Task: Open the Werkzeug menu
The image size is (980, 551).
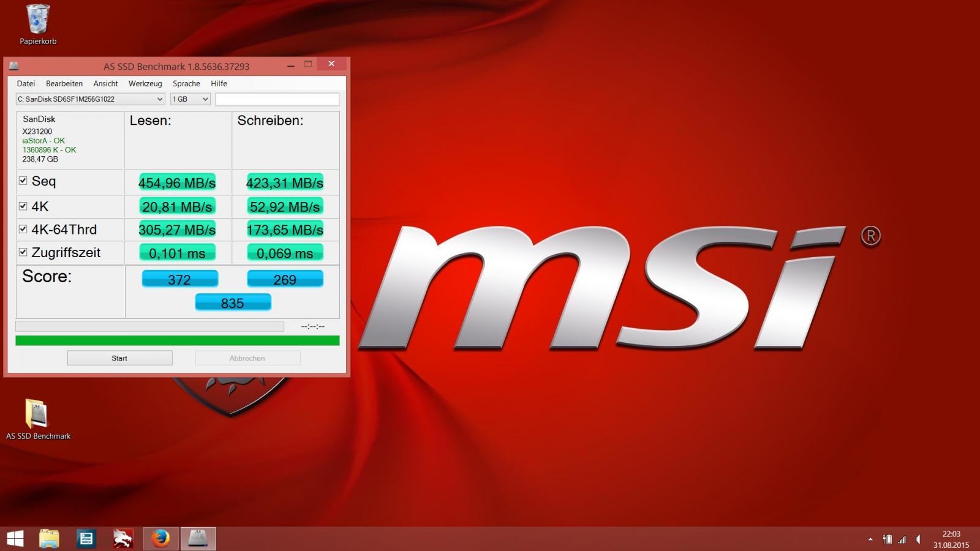Action: pos(145,83)
